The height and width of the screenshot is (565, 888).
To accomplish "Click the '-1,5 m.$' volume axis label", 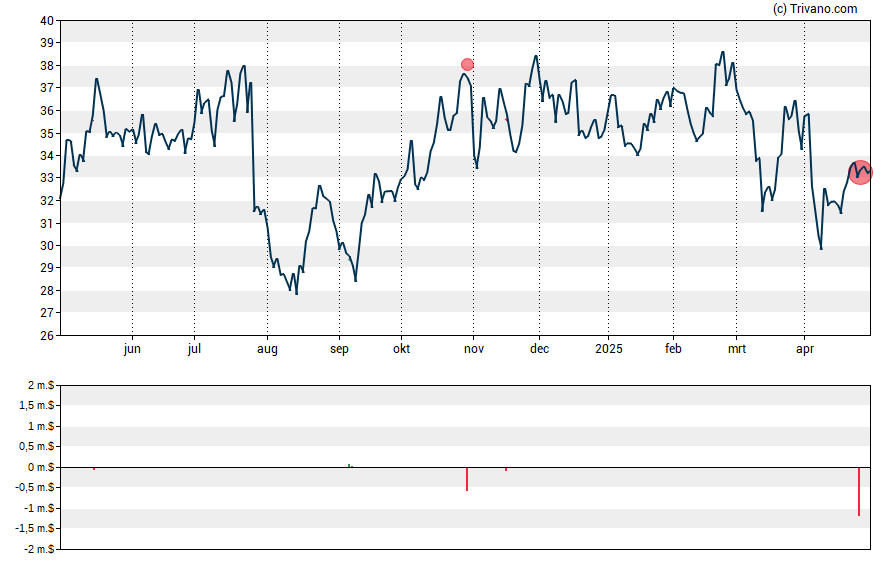I will [36, 528].
